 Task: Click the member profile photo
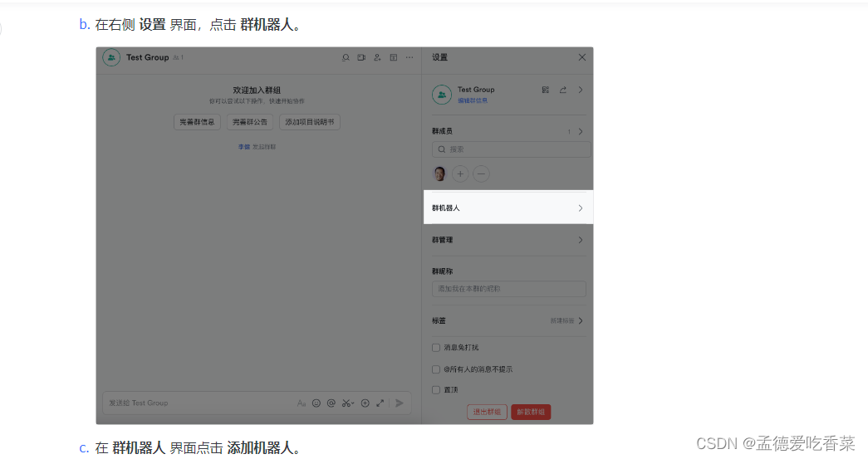(x=439, y=173)
